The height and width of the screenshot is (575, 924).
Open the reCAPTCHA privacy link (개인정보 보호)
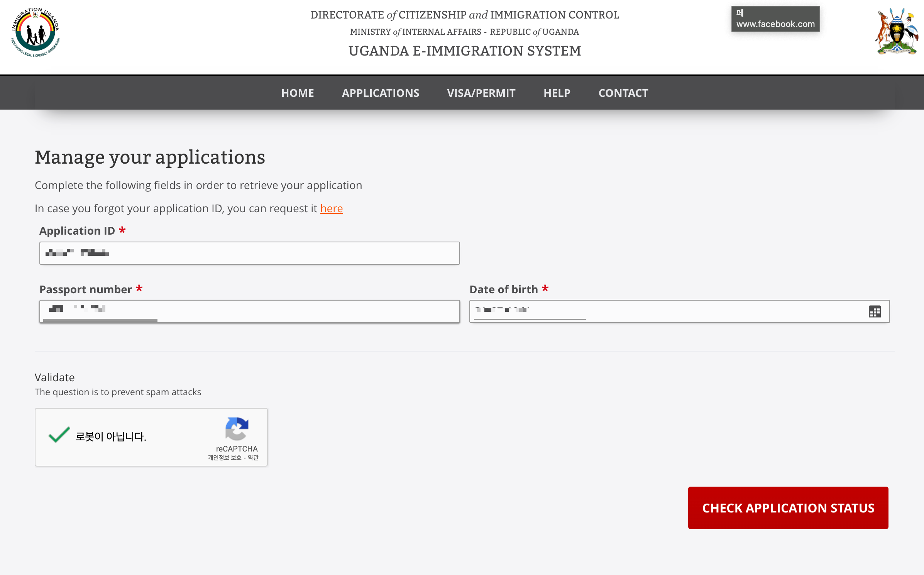(x=224, y=458)
